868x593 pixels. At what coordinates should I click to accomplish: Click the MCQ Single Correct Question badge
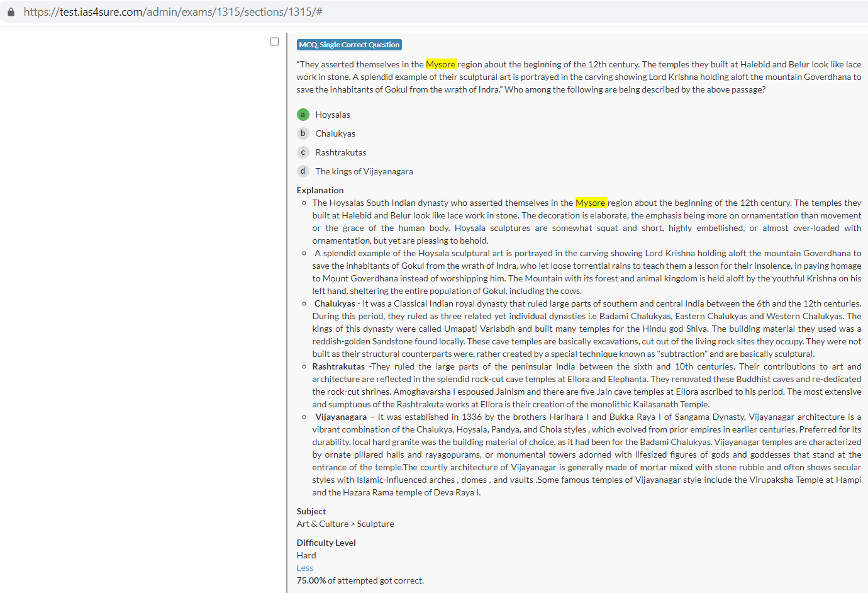point(349,45)
